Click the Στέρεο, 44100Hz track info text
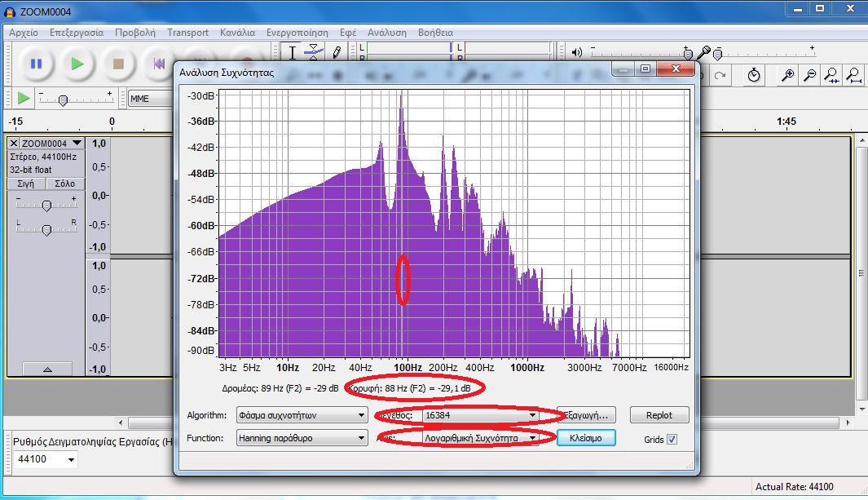The image size is (868, 500). tap(43, 157)
